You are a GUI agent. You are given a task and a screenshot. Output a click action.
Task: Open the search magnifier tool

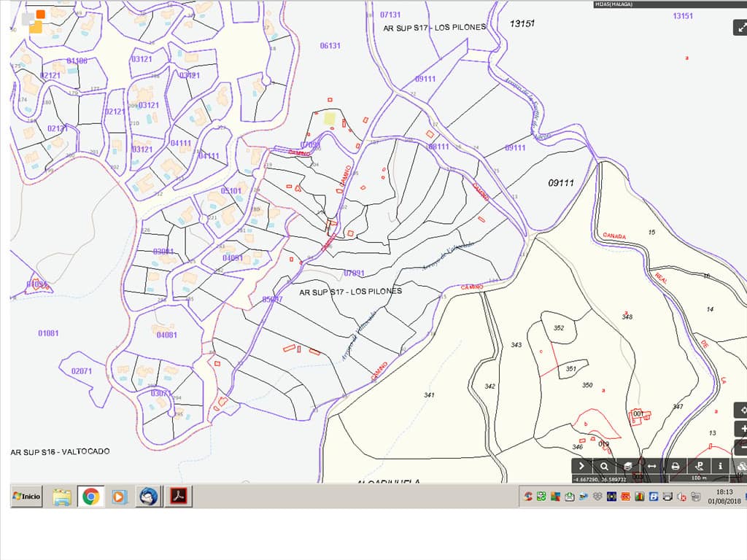(605, 466)
